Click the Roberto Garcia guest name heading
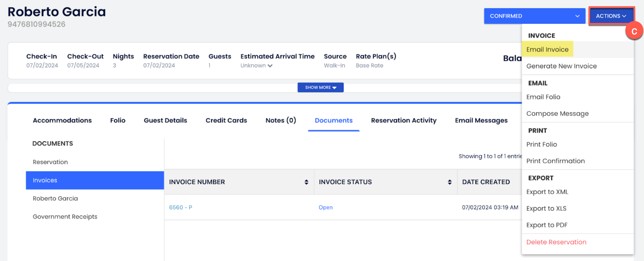Viewport: 644px width, 261px height. click(x=57, y=12)
